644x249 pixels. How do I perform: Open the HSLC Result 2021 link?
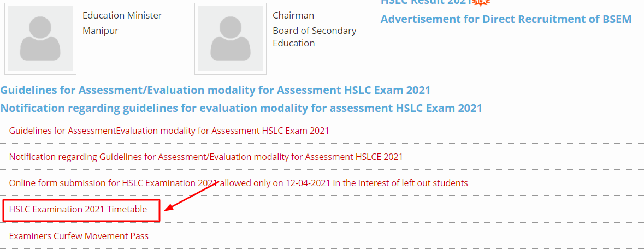click(426, 2)
